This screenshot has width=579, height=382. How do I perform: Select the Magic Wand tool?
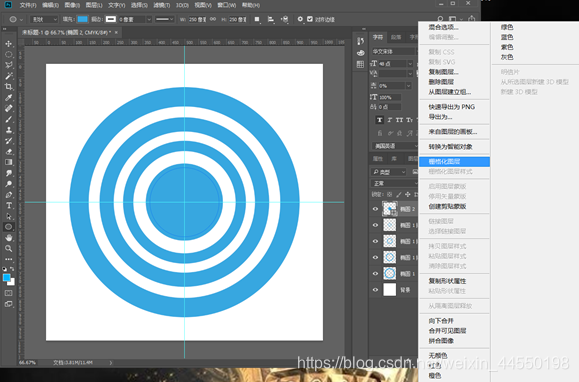(8, 76)
